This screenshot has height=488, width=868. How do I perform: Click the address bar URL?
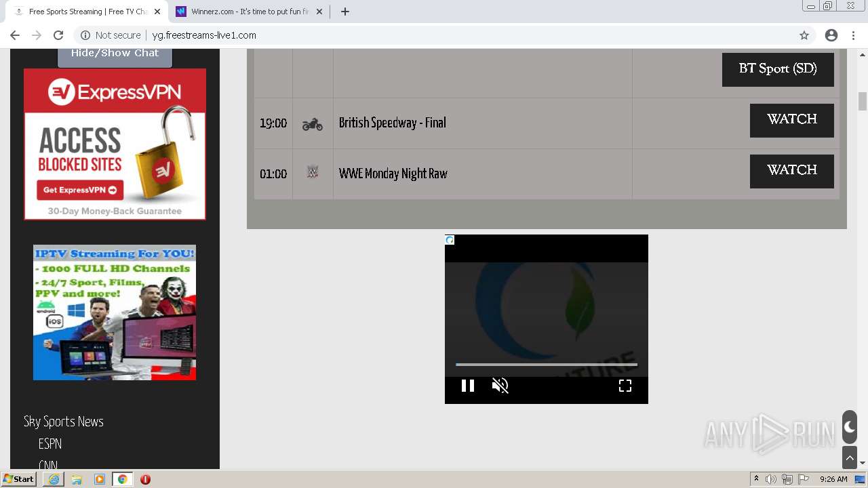pyautogui.click(x=204, y=35)
